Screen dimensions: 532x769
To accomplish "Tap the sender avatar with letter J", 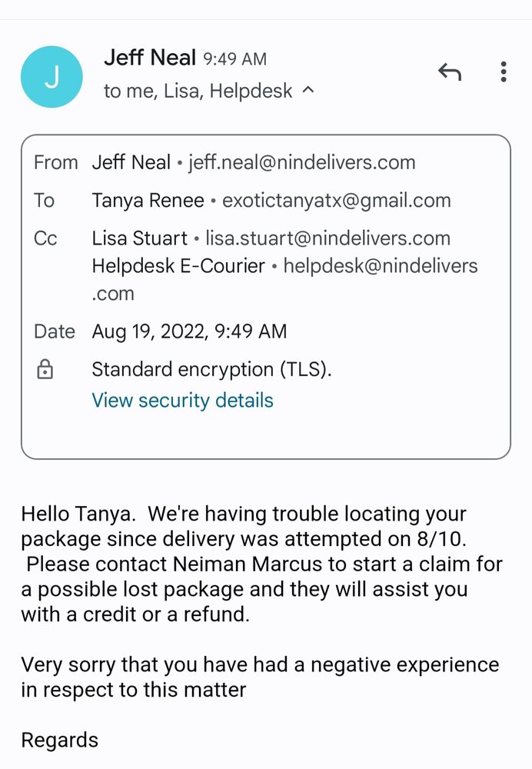I will (52, 77).
